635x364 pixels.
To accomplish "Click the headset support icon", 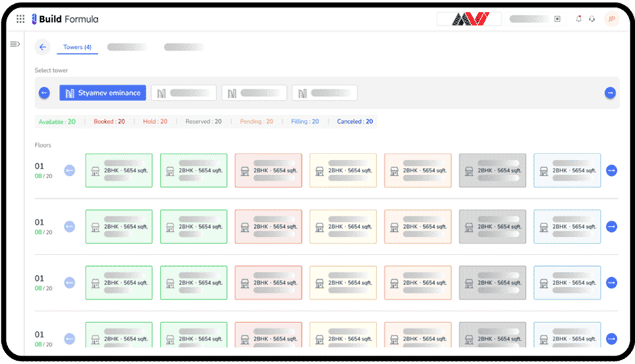I will tap(592, 19).
